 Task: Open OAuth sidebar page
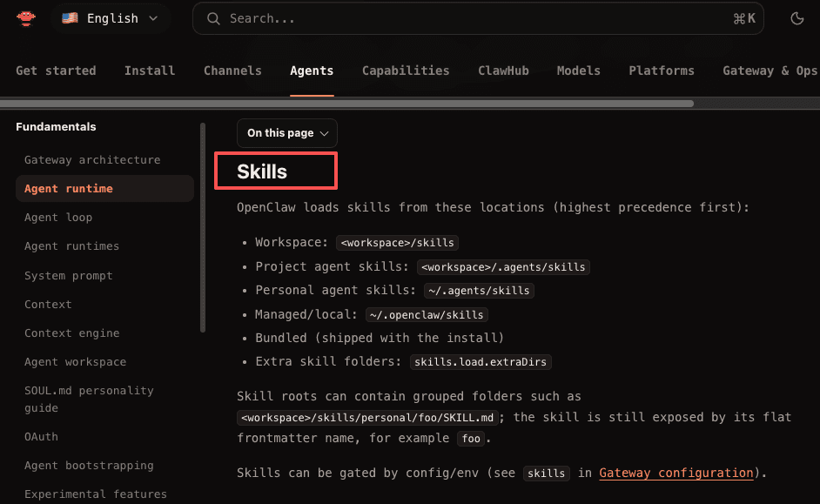click(x=41, y=437)
